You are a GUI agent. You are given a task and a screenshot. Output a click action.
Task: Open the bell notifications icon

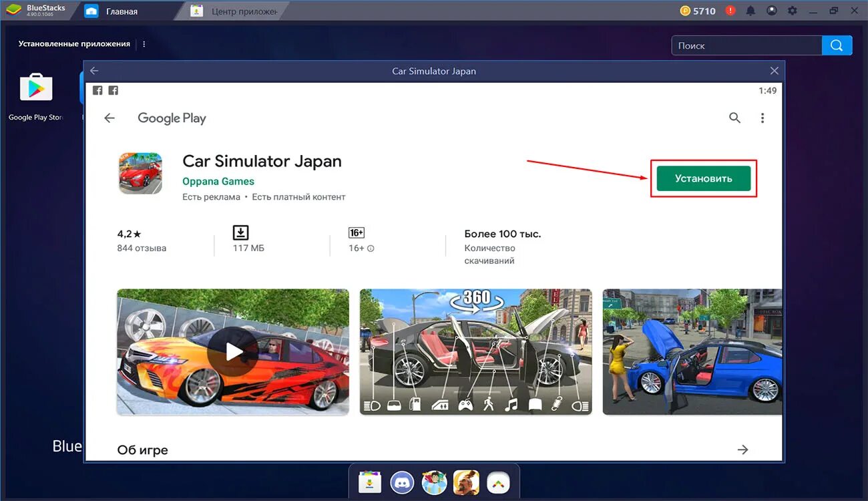(x=751, y=11)
